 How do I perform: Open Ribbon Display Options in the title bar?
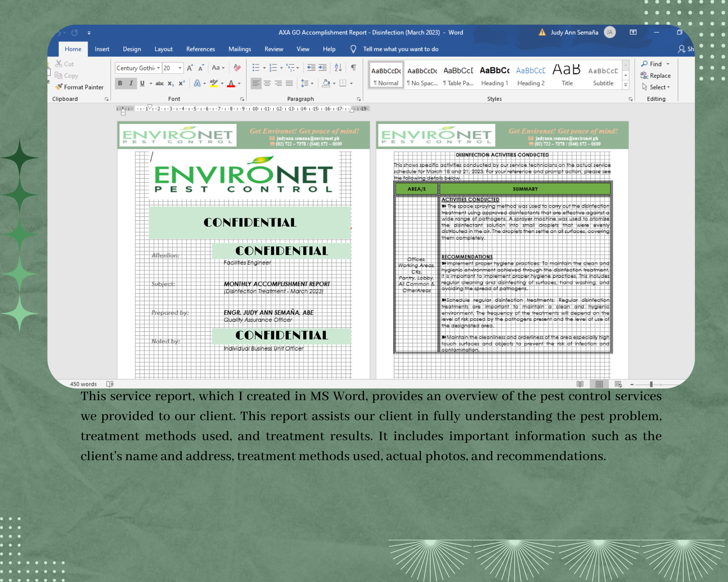pyautogui.click(x=633, y=32)
